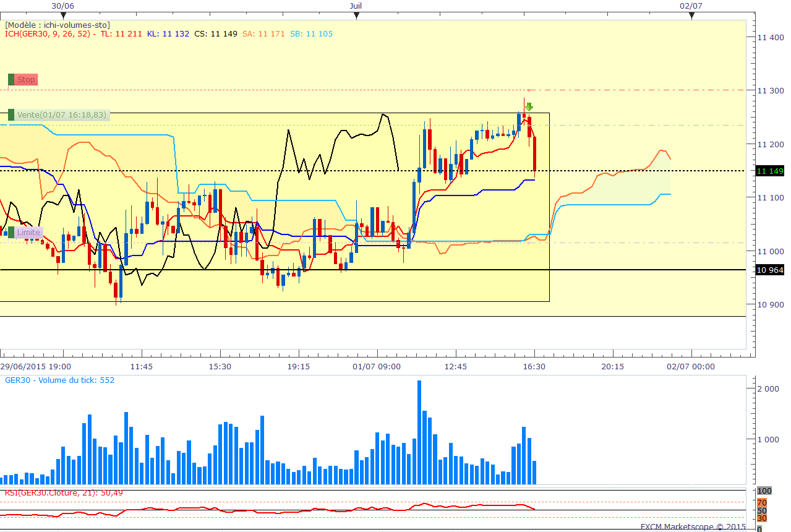Click the 10 900 price axis label
This screenshot has width=791, height=532.
pos(771,304)
